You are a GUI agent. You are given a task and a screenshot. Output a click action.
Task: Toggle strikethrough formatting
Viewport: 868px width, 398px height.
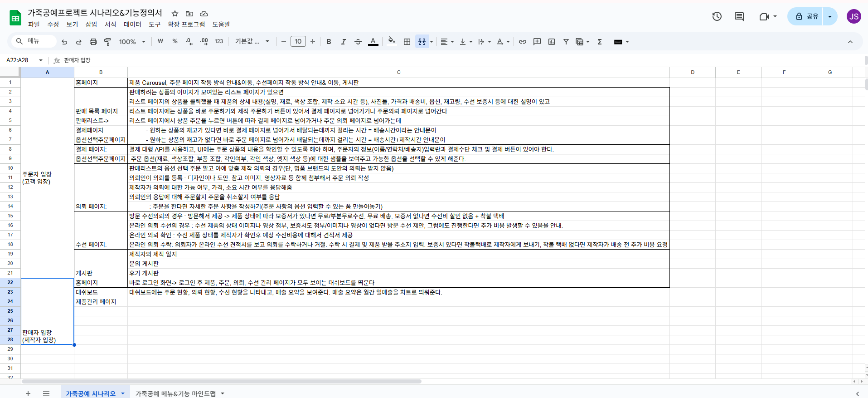coord(358,42)
